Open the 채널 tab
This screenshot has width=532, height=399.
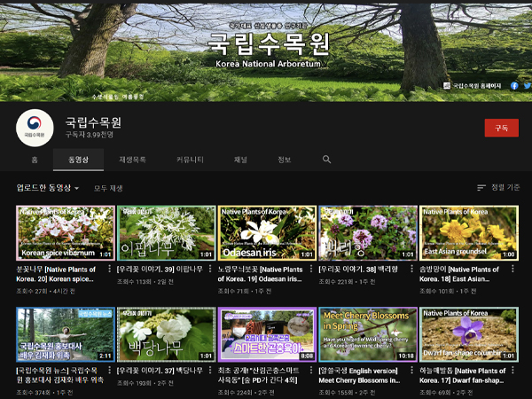[240, 160]
